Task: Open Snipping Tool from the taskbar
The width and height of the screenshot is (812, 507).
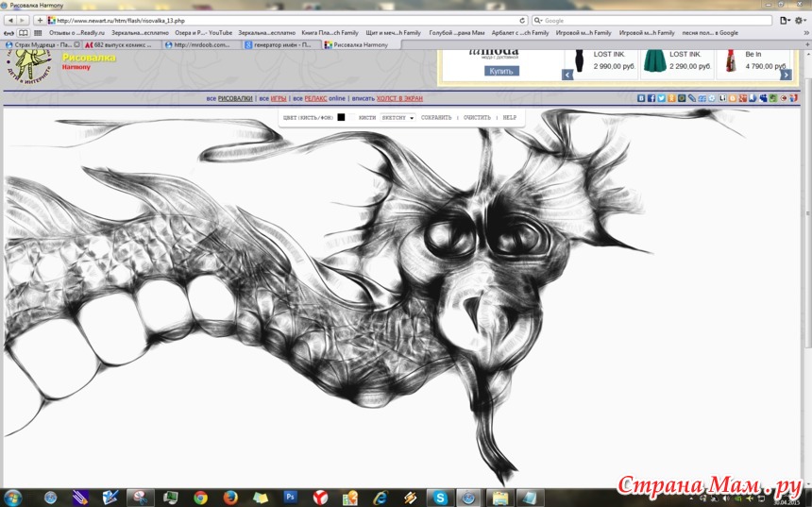Action: 141,498
